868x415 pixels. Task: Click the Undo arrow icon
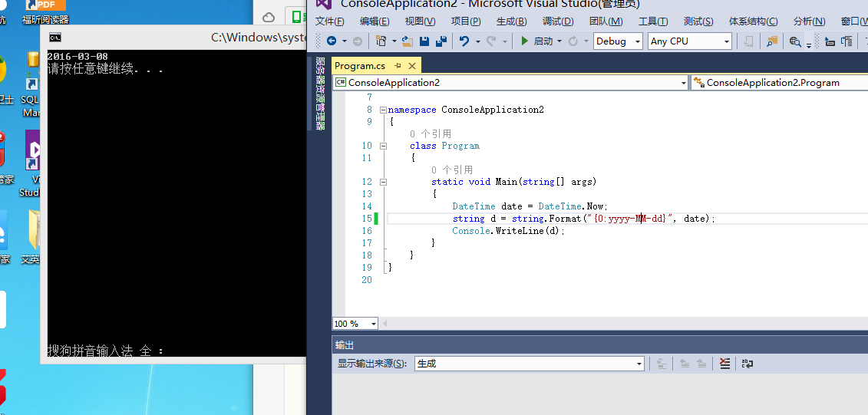tap(464, 41)
